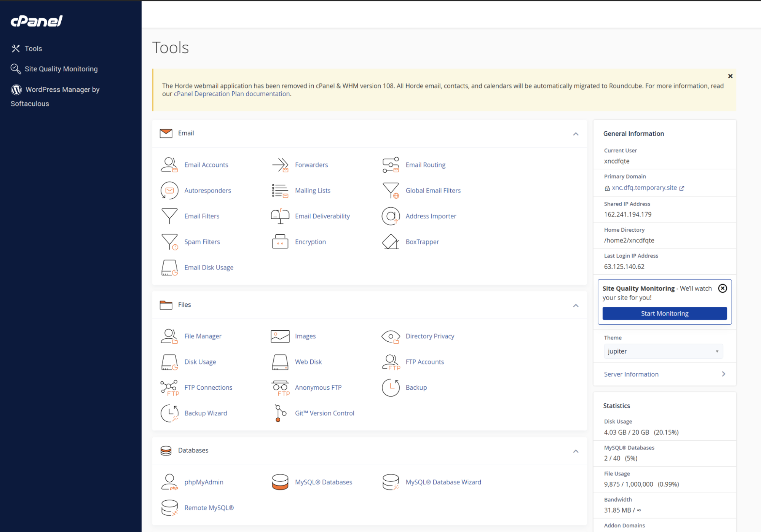Click the Tools page heading
This screenshot has width=761, height=532.
pyautogui.click(x=170, y=48)
